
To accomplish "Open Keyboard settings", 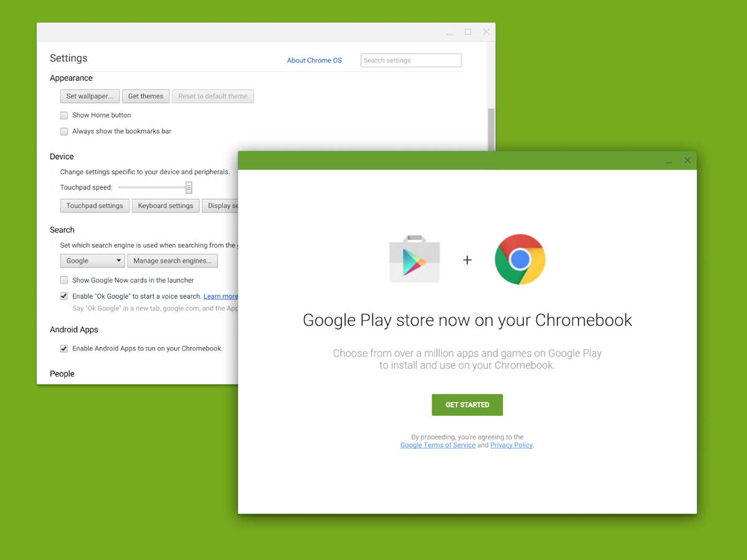I will coord(166,206).
